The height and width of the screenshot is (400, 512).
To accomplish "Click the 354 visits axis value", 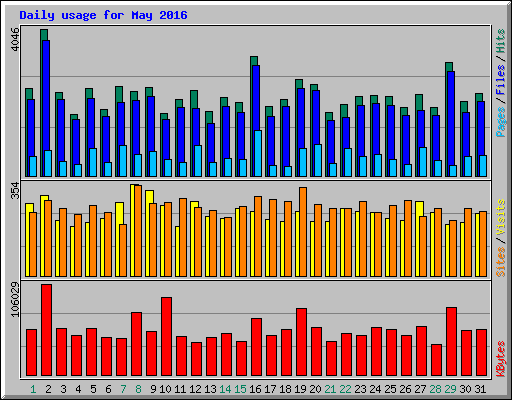I will click(15, 190).
